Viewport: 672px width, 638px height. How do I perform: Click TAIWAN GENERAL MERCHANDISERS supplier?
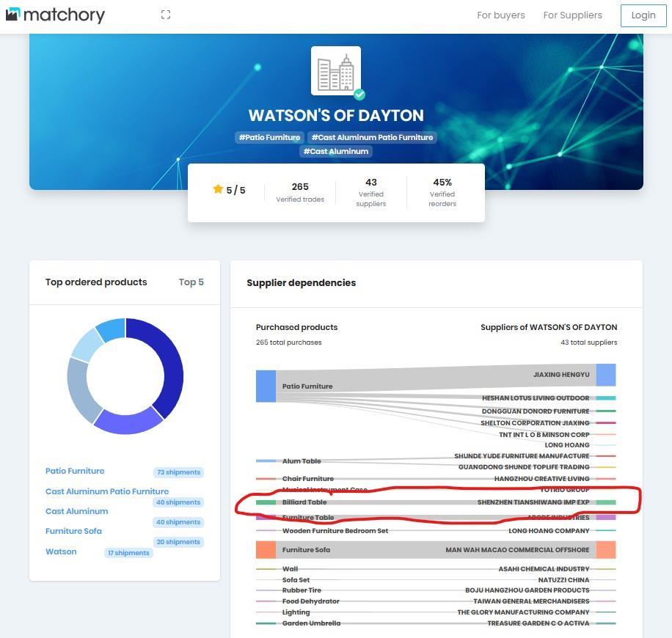coord(531,601)
